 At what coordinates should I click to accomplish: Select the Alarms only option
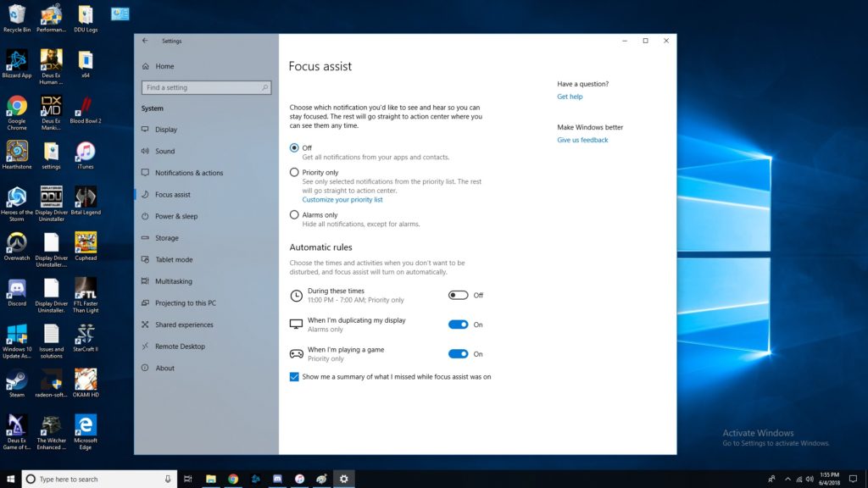294,215
